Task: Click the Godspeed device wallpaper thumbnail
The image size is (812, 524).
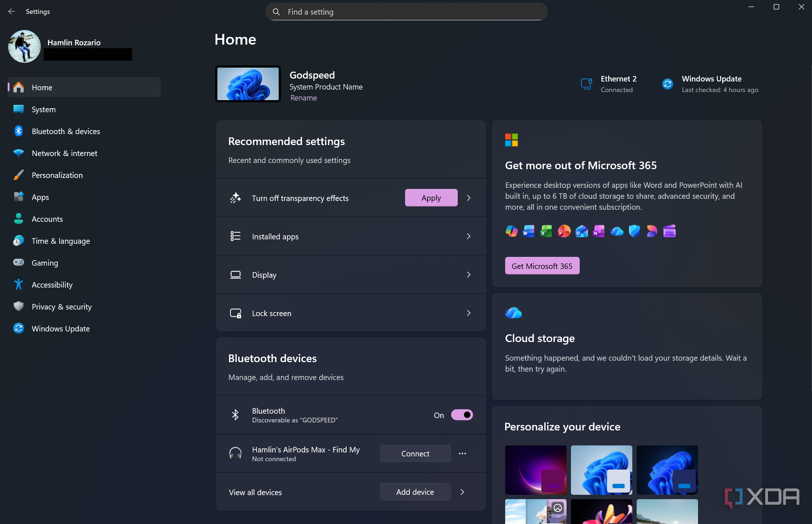Action: tap(248, 84)
